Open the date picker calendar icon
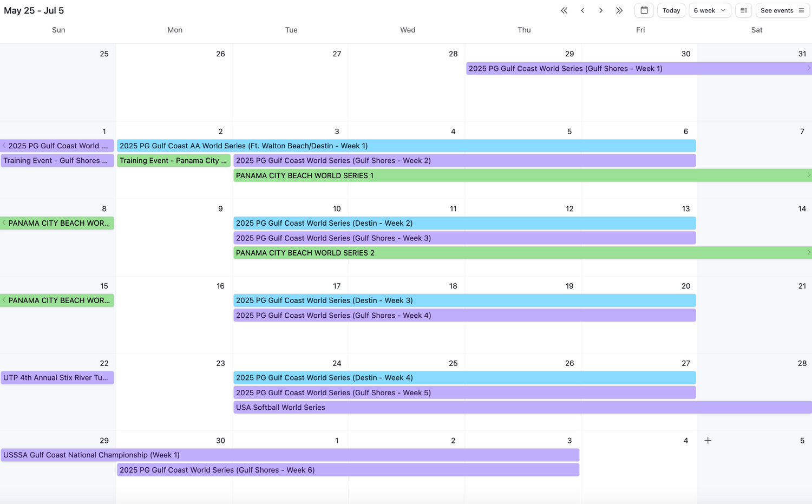This screenshot has width=812, height=504. pyautogui.click(x=644, y=10)
